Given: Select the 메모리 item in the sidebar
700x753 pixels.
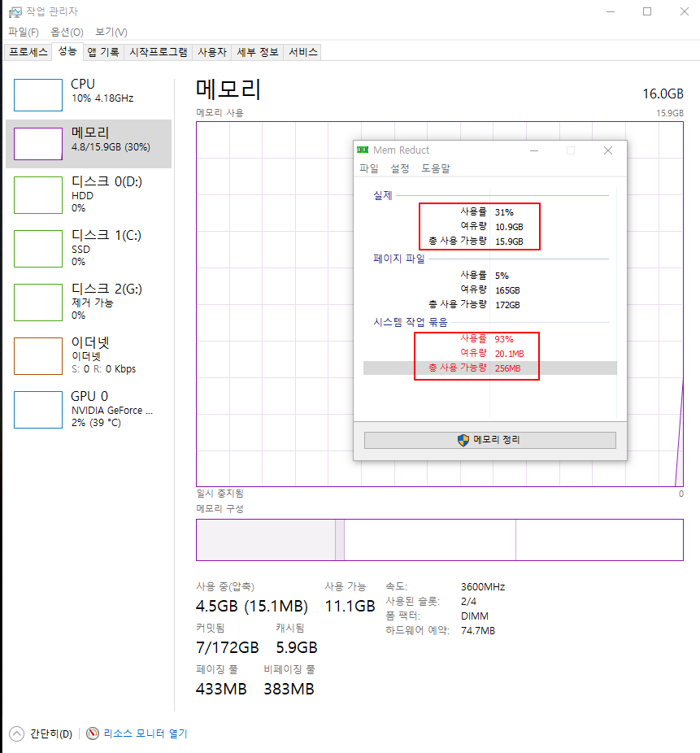Looking at the screenshot, I should pyautogui.click(x=89, y=144).
